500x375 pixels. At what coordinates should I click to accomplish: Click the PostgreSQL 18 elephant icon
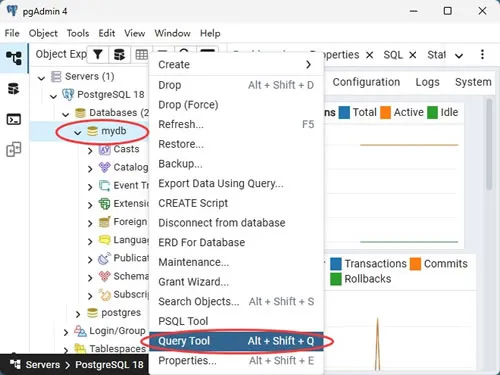click(68, 95)
